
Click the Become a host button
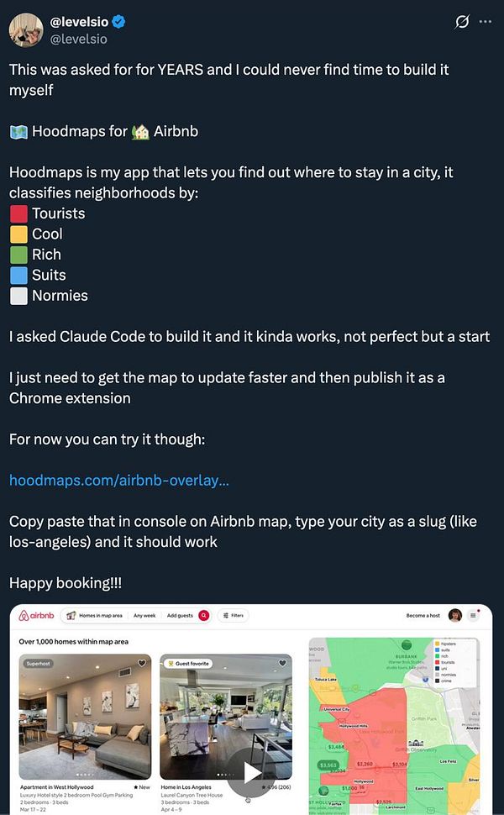tap(423, 614)
